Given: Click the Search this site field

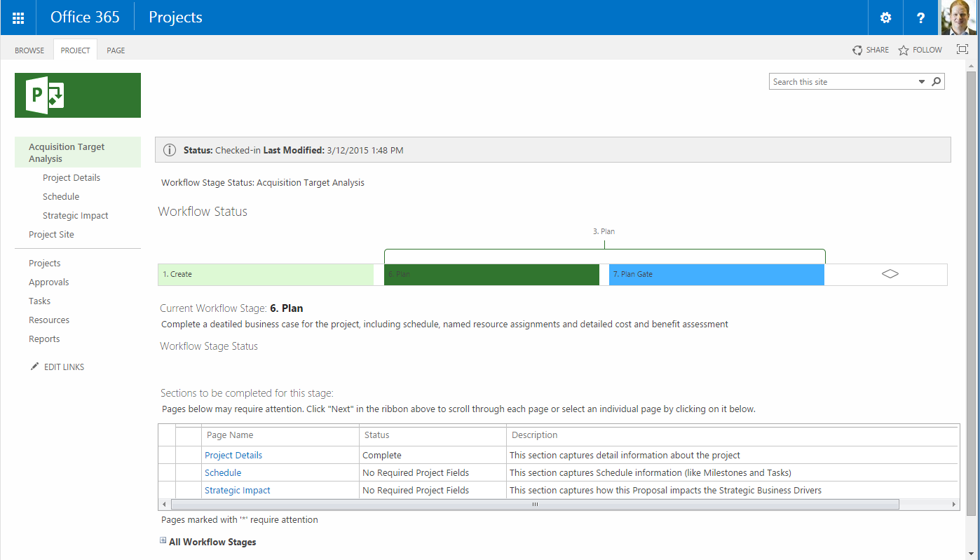Looking at the screenshot, I should click(x=842, y=82).
